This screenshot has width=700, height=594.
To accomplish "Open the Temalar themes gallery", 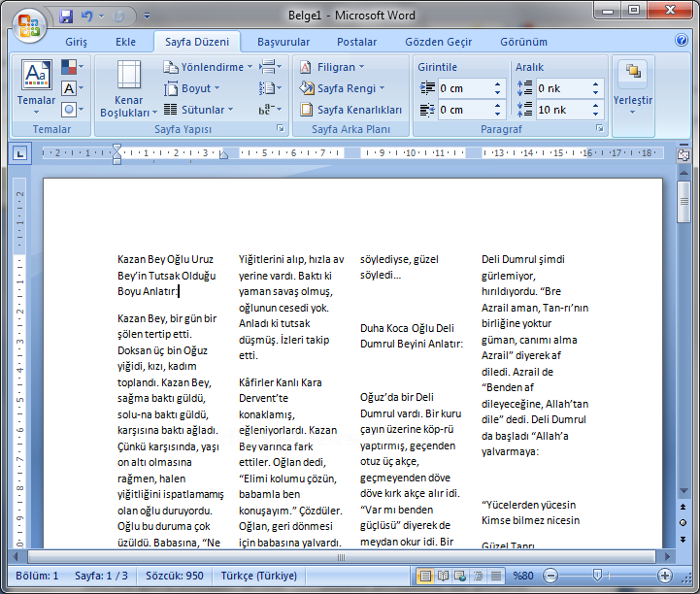I will click(36, 88).
